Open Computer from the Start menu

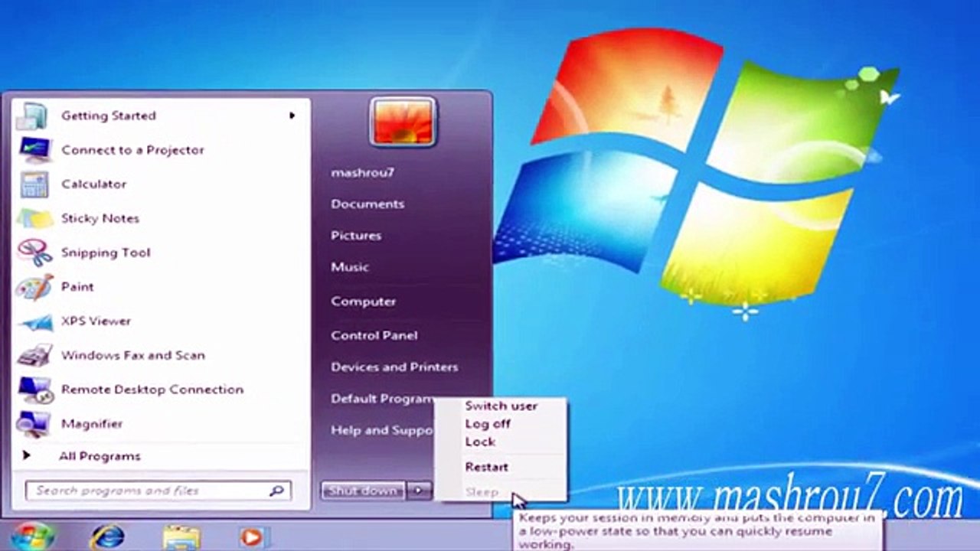coord(364,302)
